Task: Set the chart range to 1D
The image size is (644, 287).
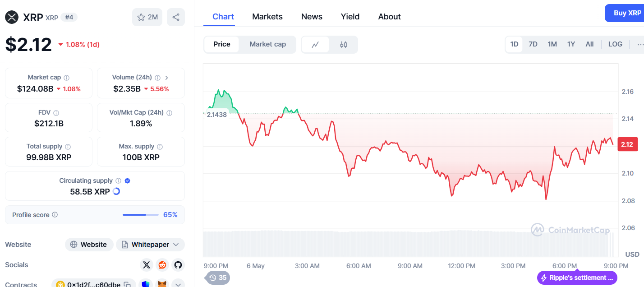Action: 514,44
